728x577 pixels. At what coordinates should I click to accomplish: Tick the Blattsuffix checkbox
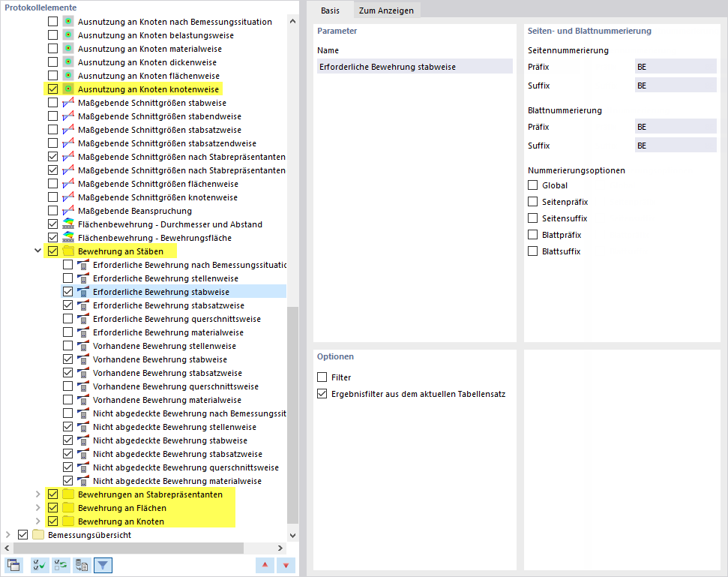click(x=532, y=251)
